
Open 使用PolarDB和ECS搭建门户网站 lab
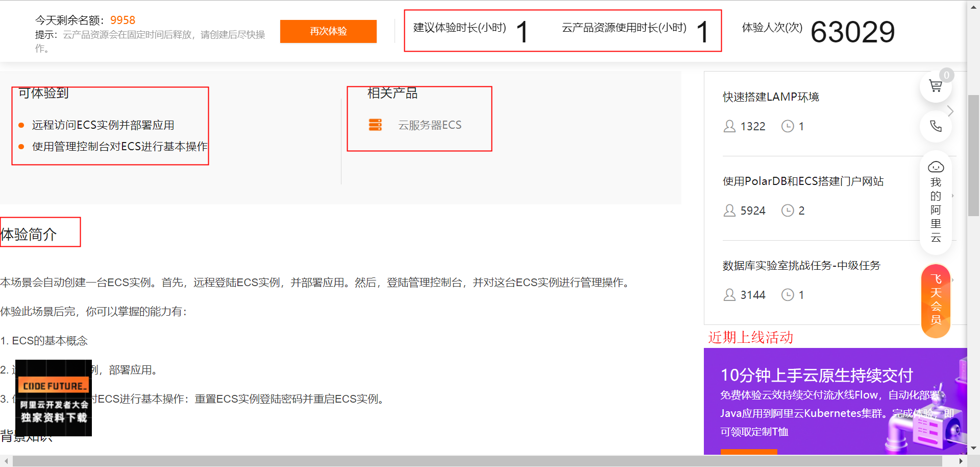[803, 181]
